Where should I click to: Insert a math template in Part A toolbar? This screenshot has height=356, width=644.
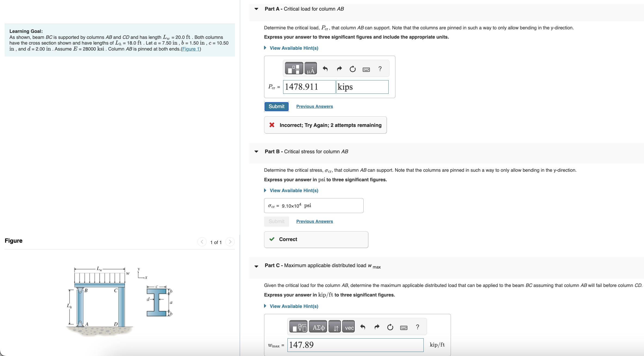coord(294,68)
